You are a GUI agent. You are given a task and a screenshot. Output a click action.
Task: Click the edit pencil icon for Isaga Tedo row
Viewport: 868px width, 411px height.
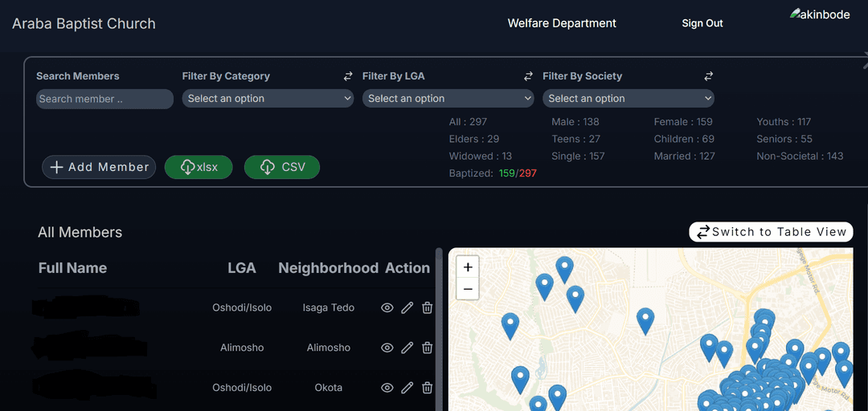(407, 307)
